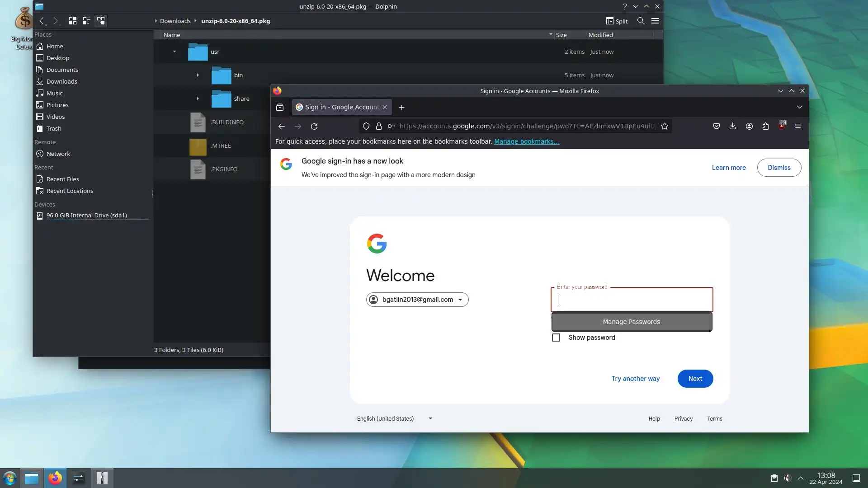The height and width of the screenshot is (488, 868).
Task: Expand the bin folder tree arrow
Action: tap(198, 75)
